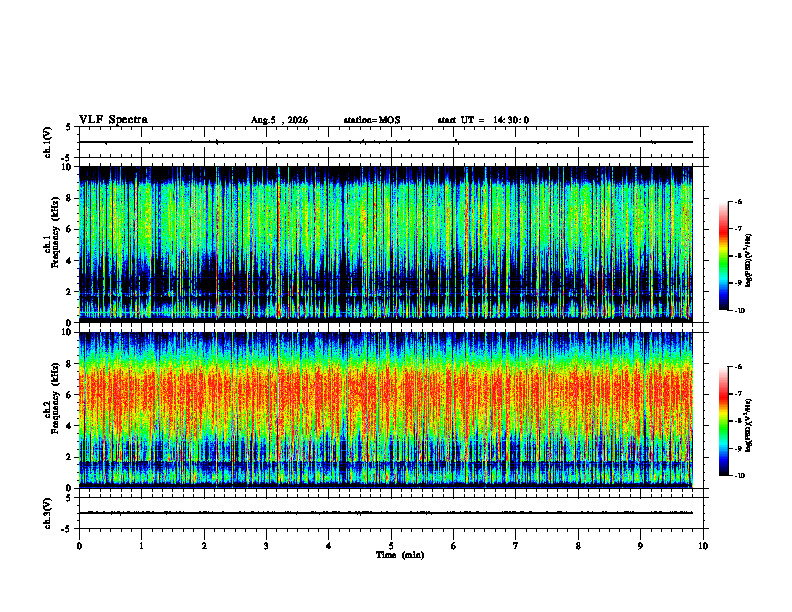Select the "ch.1(V)" waveform axis label

(48, 142)
